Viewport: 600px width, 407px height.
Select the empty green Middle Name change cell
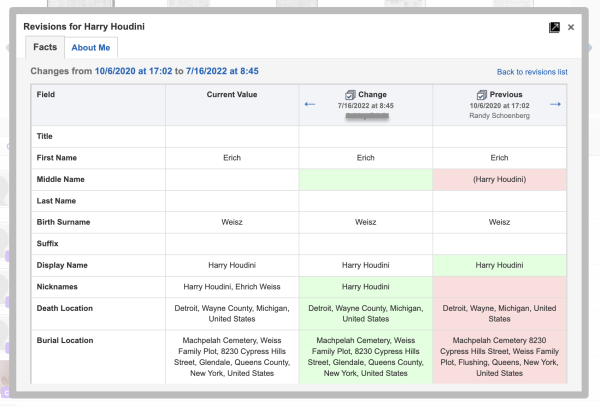pyautogui.click(x=365, y=179)
